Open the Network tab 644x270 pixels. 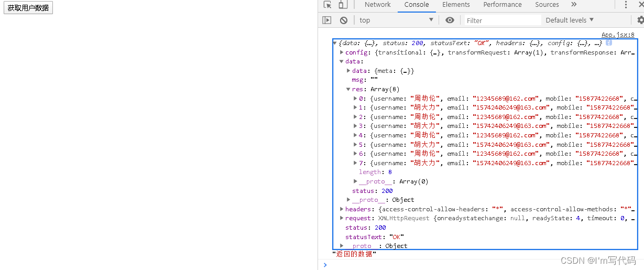(378, 5)
